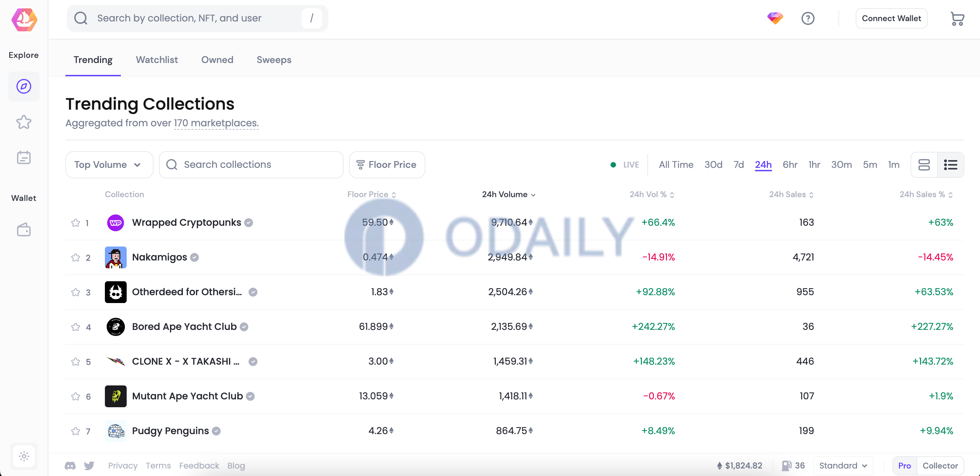Toggle the LIVE indicator

tap(625, 165)
